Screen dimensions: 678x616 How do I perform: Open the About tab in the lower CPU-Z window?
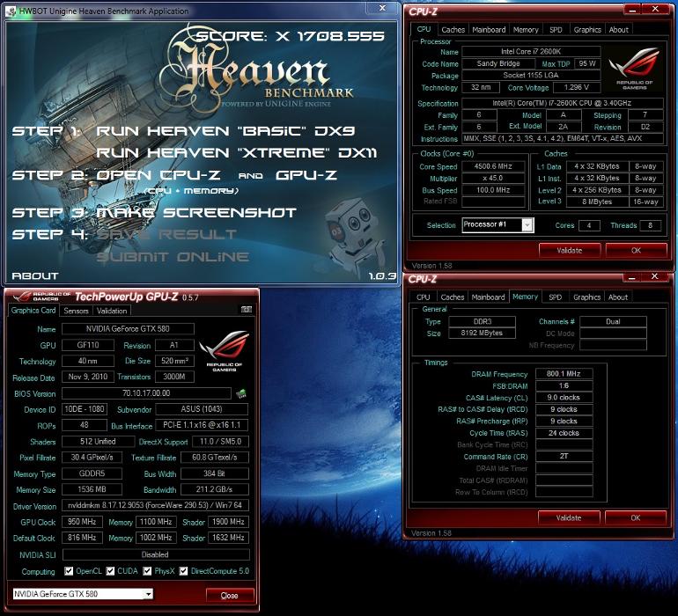click(618, 297)
